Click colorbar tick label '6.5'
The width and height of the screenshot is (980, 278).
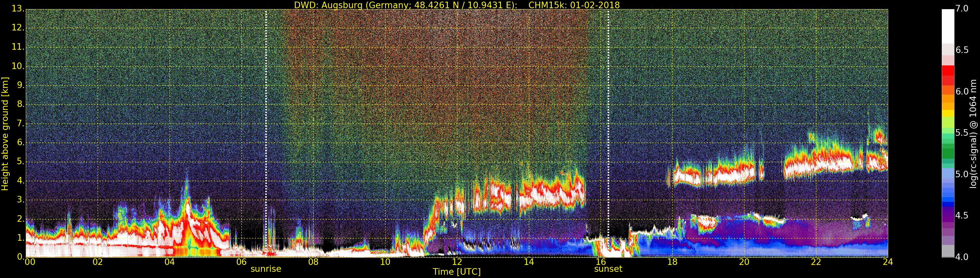(x=962, y=50)
